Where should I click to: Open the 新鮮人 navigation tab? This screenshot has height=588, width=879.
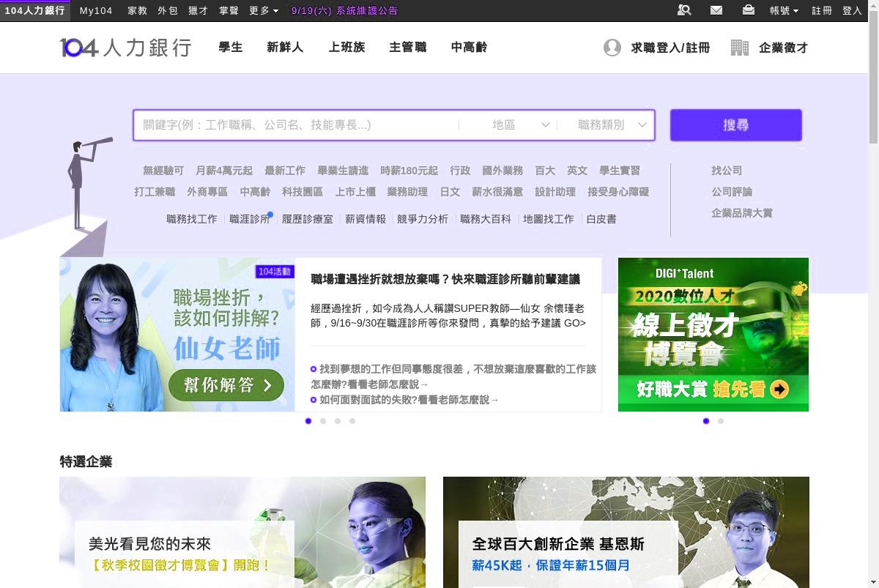click(285, 47)
